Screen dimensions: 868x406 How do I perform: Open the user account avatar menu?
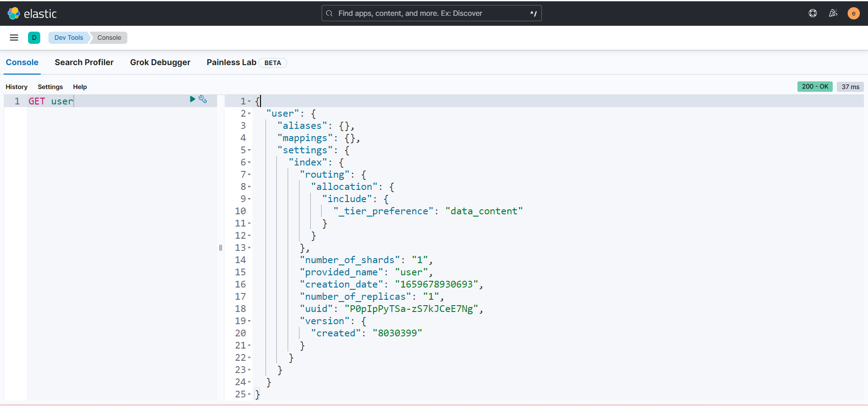853,13
